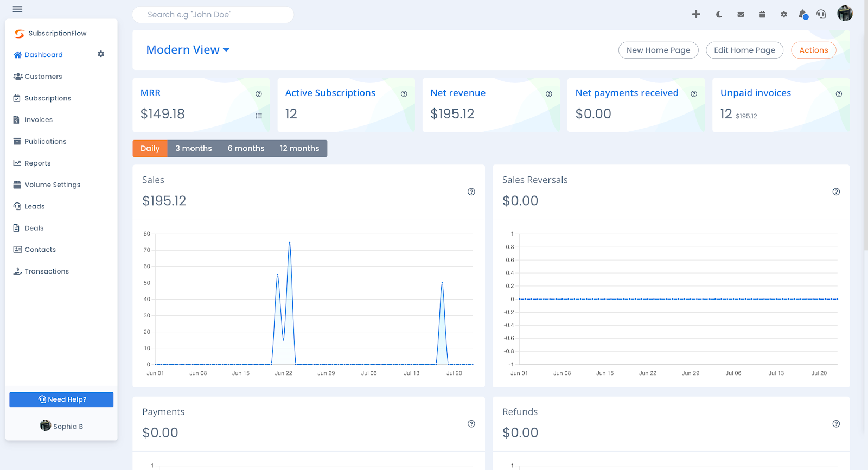
Task: Show Active Subscriptions help icon
Action: (x=404, y=94)
